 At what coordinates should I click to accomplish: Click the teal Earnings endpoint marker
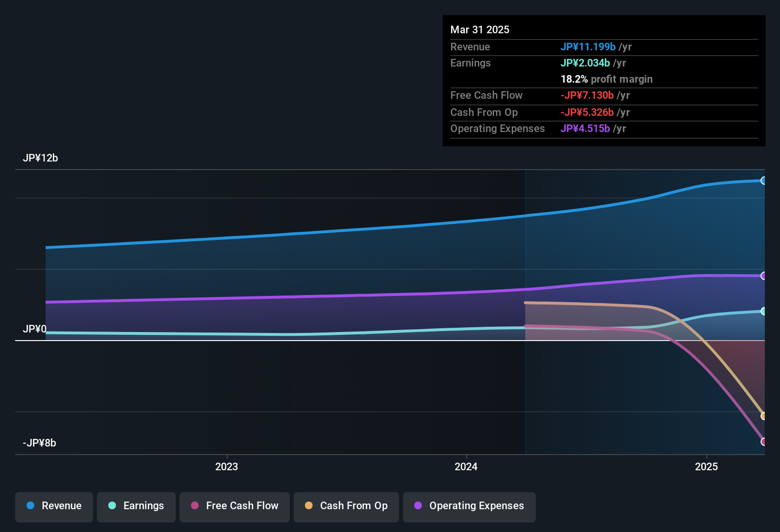point(763,311)
